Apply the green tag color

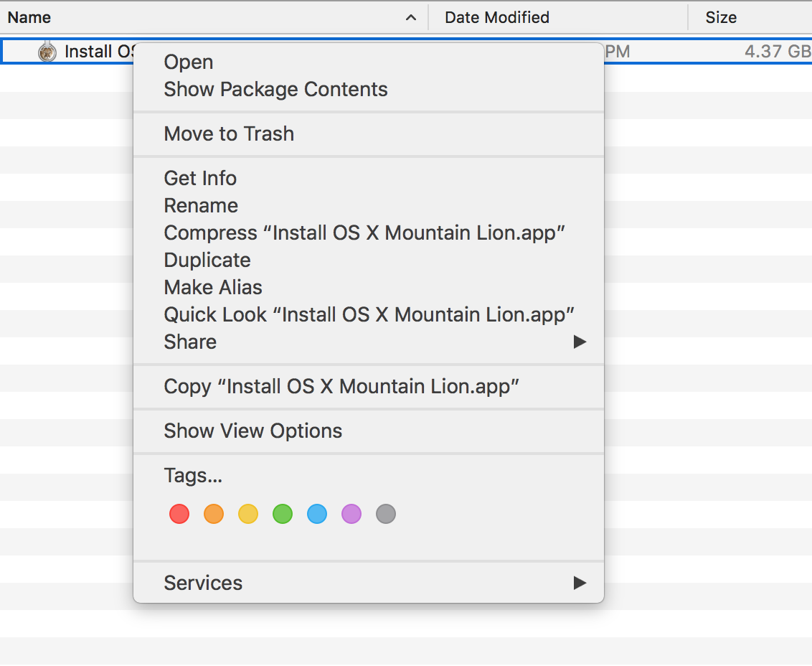click(283, 514)
